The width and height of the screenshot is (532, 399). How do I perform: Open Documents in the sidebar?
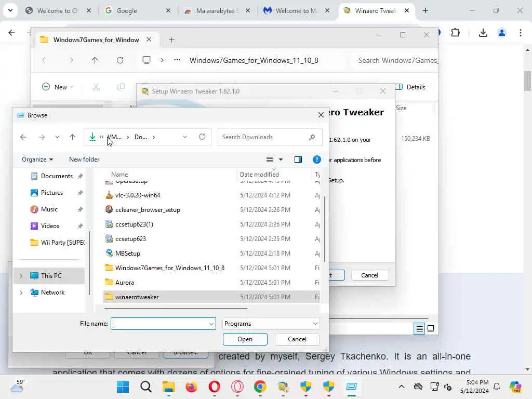coord(56,176)
